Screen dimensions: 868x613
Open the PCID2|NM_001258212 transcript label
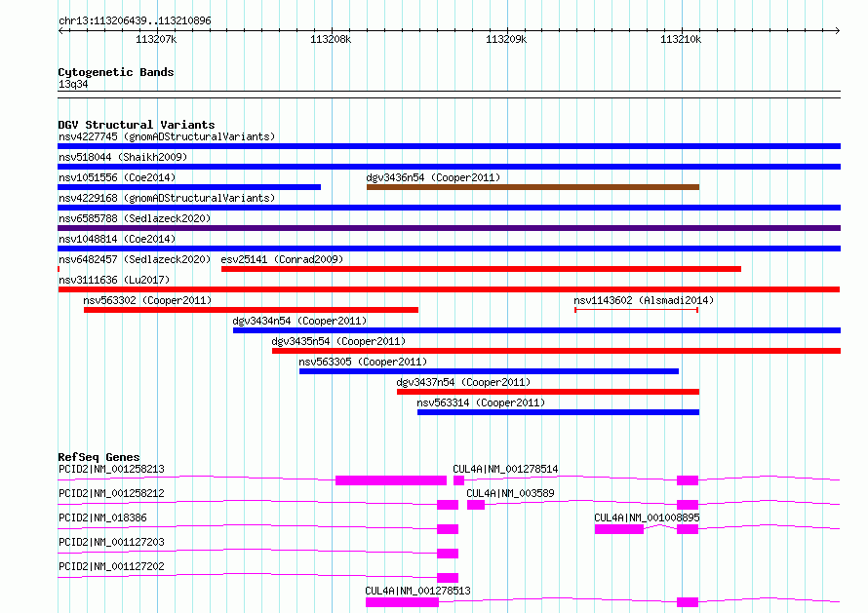click(x=111, y=493)
